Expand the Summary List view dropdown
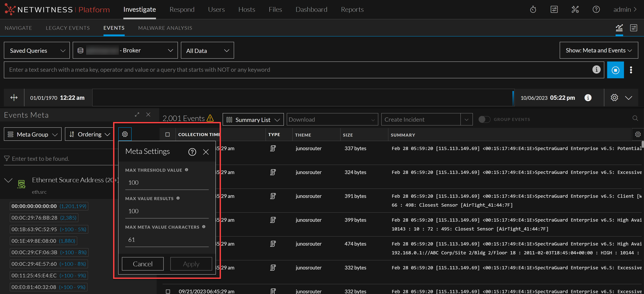Image resolution: width=644 pixels, height=294 pixels. pyautogui.click(x=253, y=120)
